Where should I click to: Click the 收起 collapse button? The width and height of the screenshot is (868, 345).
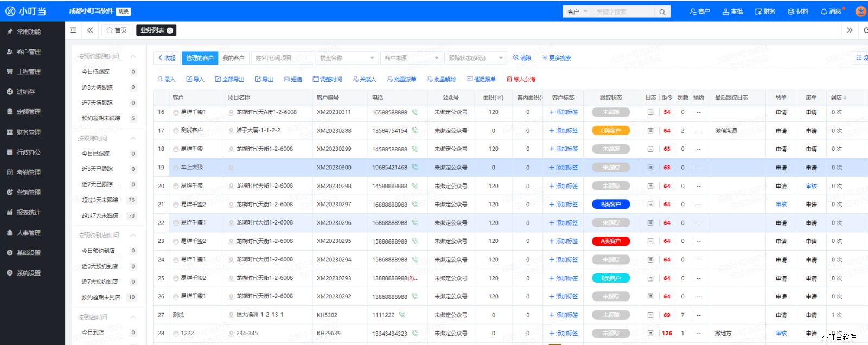tap(167, 58)
